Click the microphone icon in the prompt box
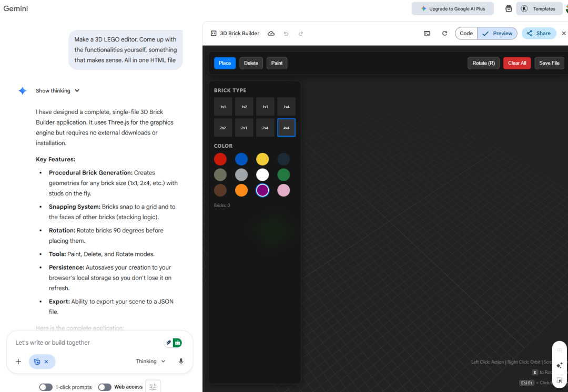Image resolution: width=568 pixels, height=392 pixels. click(x=181, y=362)
